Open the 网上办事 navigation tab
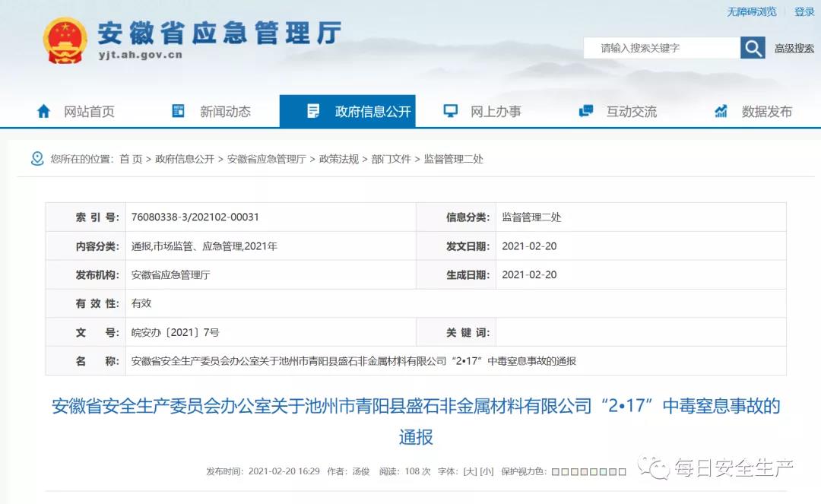Viewport: 821px width, 504px height. [x=496, y=112]
